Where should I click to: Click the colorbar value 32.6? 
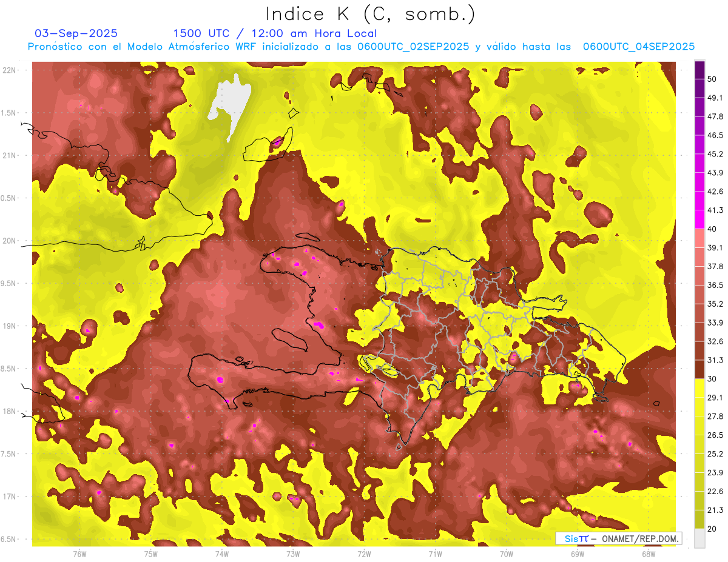tap(715, 341)
